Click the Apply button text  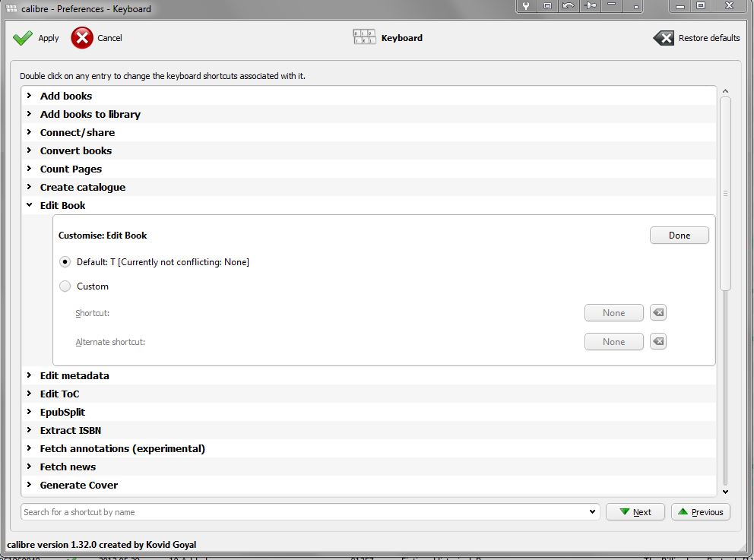pyautogui.click(x=49, y=38)
